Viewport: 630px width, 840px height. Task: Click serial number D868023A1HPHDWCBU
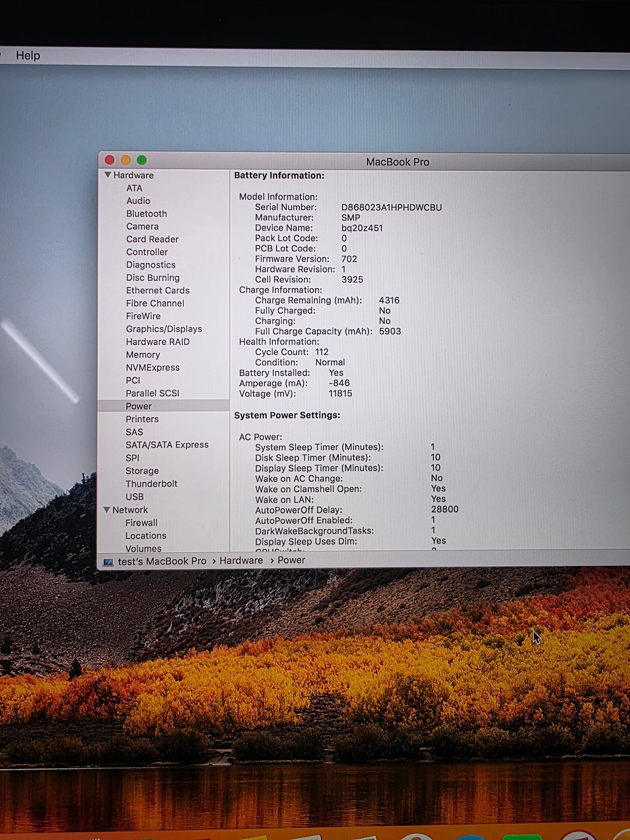coord(392,207)
